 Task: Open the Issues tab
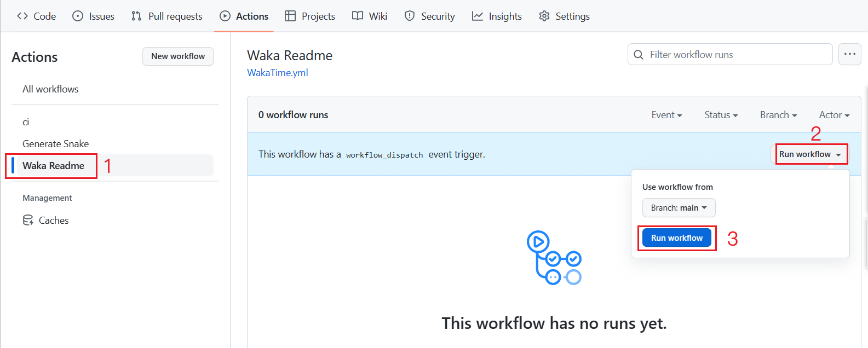pos(94,16)
